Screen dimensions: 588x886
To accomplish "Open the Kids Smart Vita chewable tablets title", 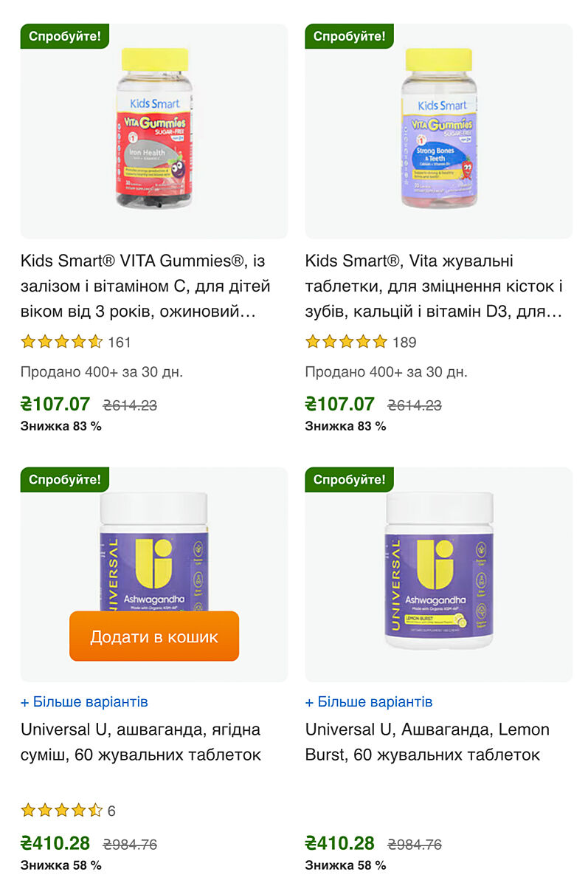I will click(434, 286).
